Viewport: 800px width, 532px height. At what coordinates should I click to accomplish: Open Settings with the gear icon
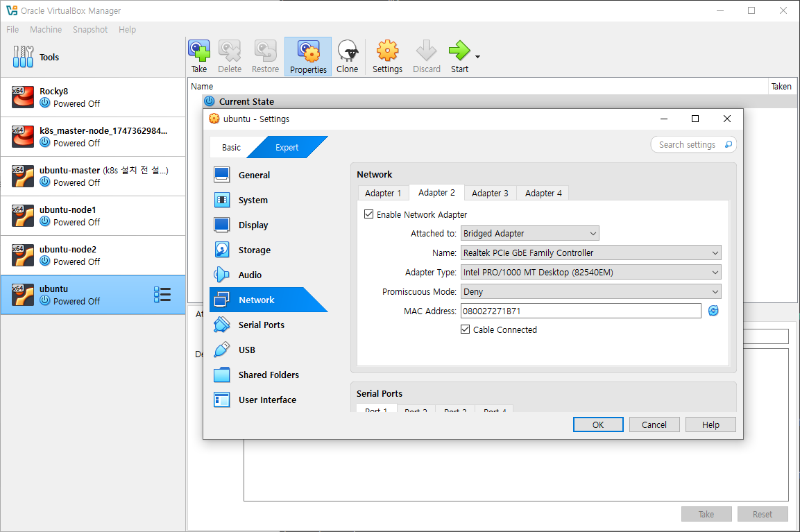click(387, 57)
